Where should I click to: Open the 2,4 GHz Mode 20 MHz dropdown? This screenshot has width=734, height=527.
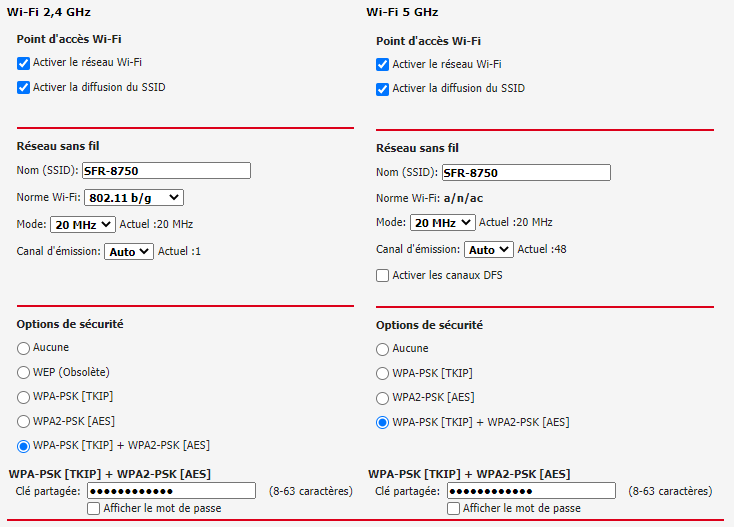tap(83, 224)
